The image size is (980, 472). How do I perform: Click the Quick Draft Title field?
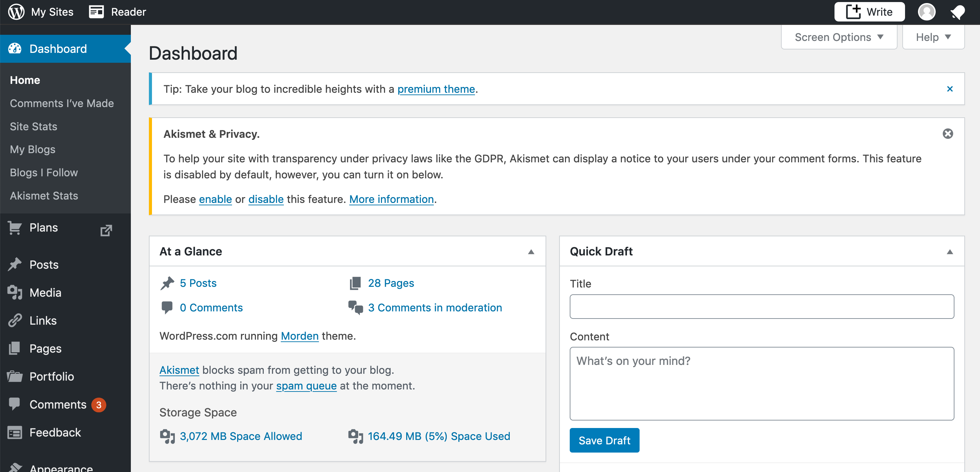coord(762,306)
